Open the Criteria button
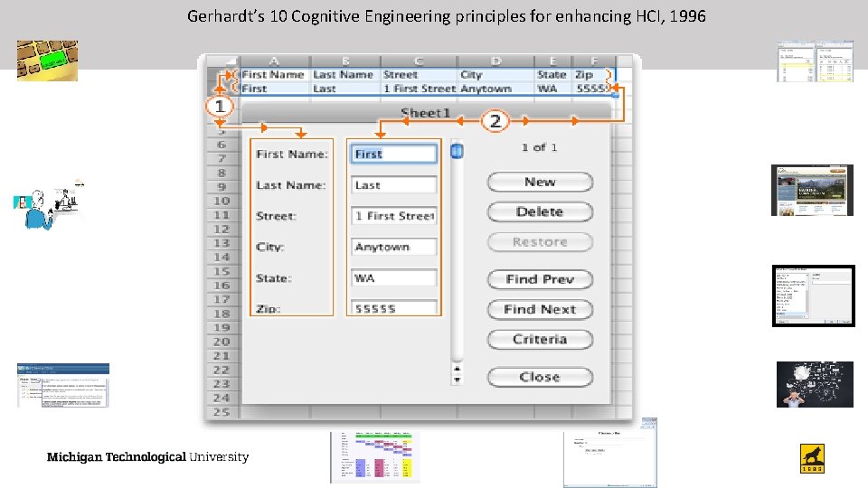Screen dimensions: 868x488 [540, 339]
